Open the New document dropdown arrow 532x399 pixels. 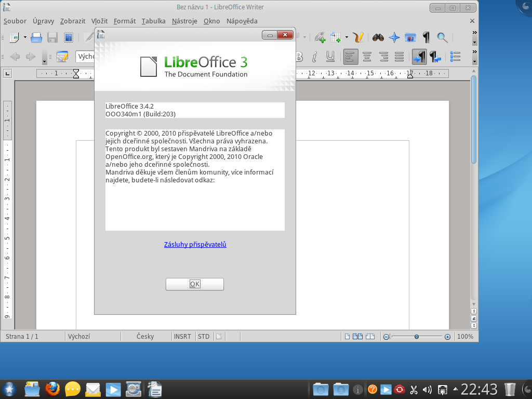[25, 37]
